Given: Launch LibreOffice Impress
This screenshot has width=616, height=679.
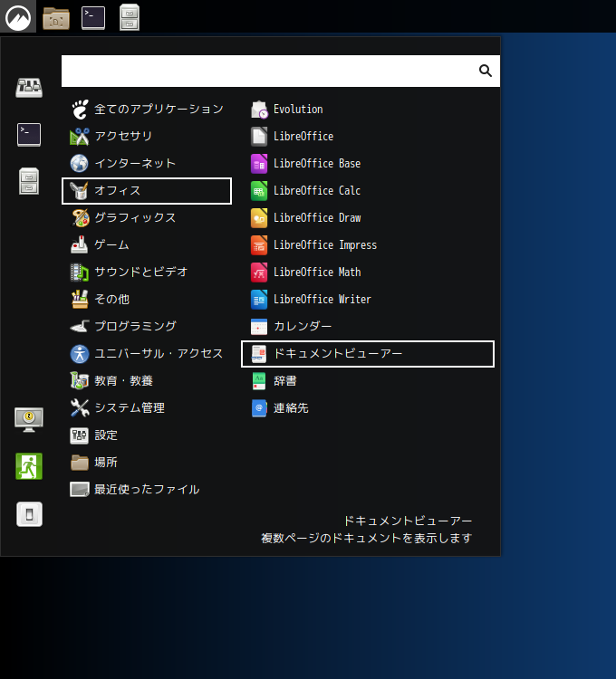Looking at the screenshot, I should [368, 245].
